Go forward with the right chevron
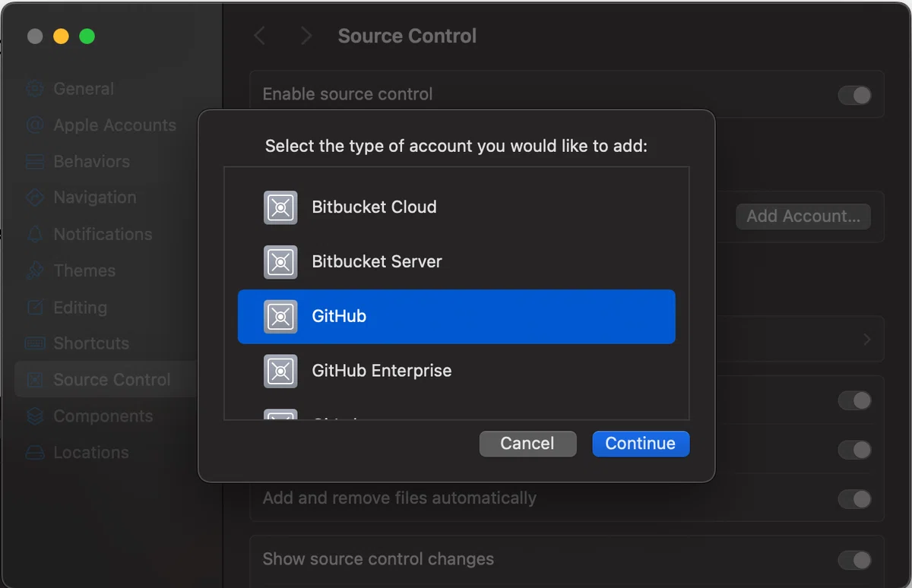Viewport: 912px width, 588px height. coord(306,36)
